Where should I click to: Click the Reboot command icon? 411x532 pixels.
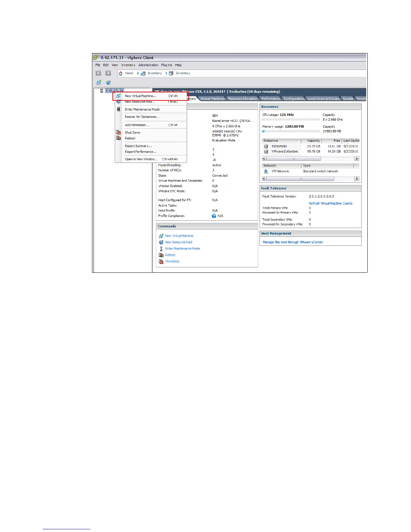pyautogui.click(x=161, y=255)
